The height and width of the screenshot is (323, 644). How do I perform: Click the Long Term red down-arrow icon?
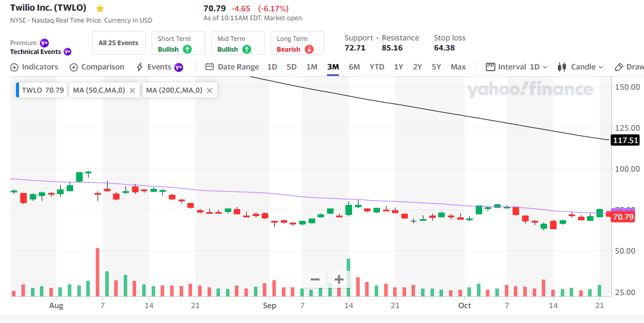tap(309, 49)
